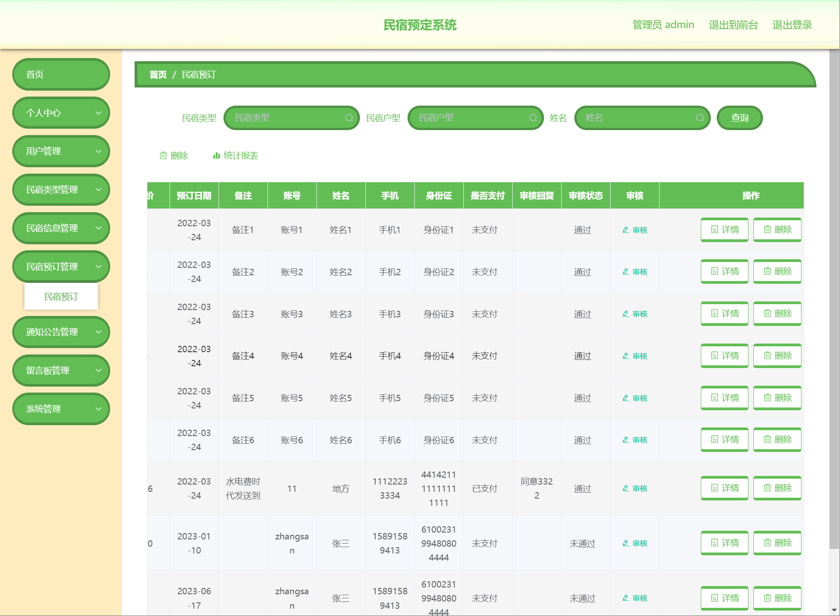Click 审核 pencil icon for 账号6 row
Image resolution: width=840 pixels, height=616 pixels.
point(626,440)
